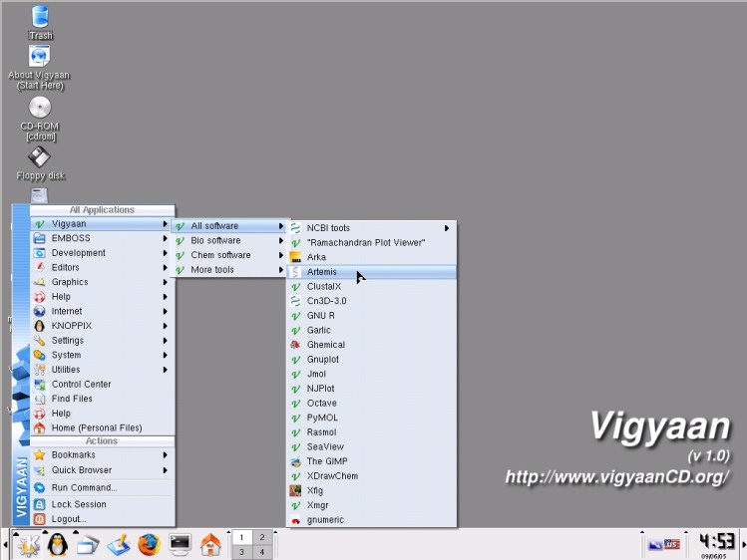Launch Firefox from the taskbar panel
This screenshot has width=747, height=560.
[x=149, y=544]
